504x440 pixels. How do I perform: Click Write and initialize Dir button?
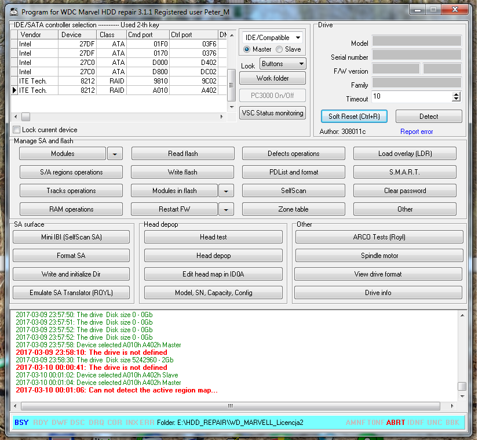71,274
